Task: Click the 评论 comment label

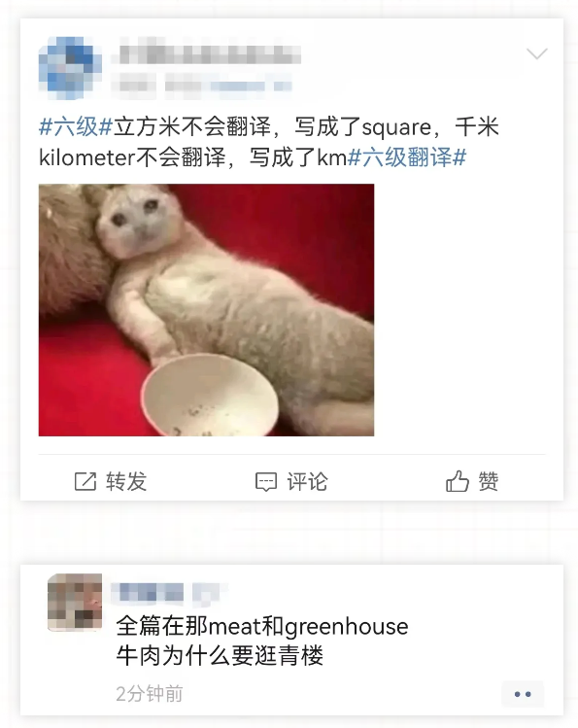Action: [x=307, y=481]
